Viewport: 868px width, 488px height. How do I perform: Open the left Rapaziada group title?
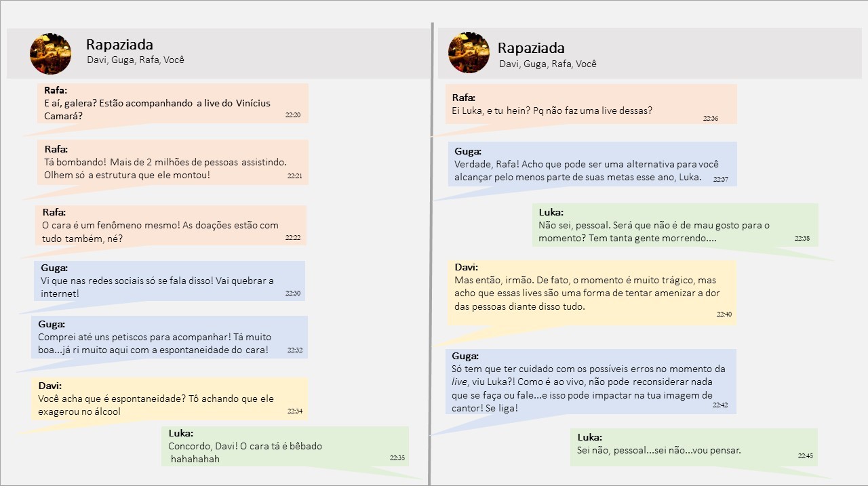click(x=119, y=45)
